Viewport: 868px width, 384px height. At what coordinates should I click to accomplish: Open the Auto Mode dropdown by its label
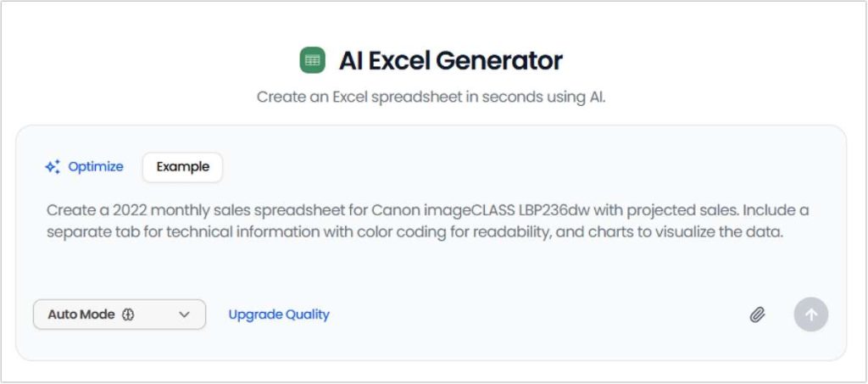(81, 314)
